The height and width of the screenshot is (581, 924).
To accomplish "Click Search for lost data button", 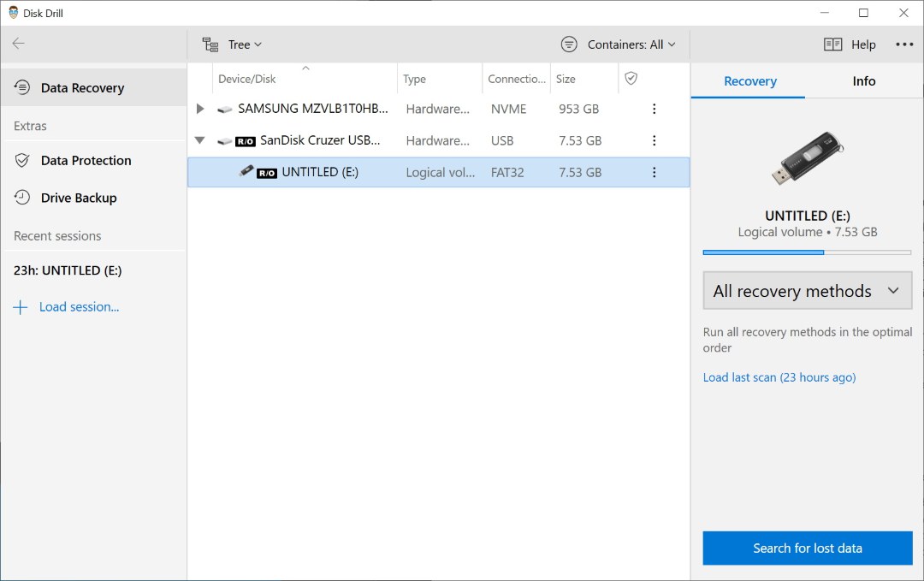I will tap(808, 548).
